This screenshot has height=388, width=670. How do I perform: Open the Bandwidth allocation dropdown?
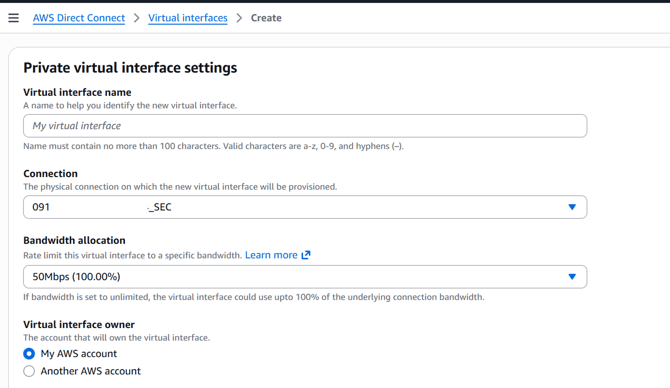coord(305,277)
